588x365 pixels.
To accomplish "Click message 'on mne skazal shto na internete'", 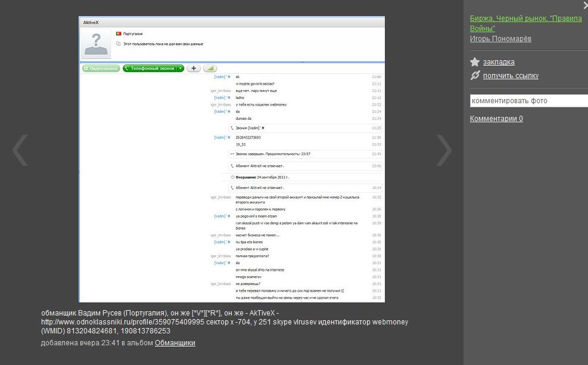I will [x=260, y=270].
